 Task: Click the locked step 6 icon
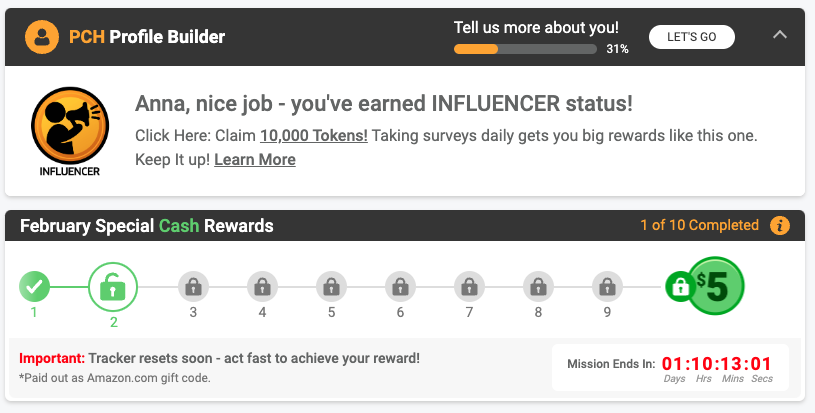tap(400, 287)
